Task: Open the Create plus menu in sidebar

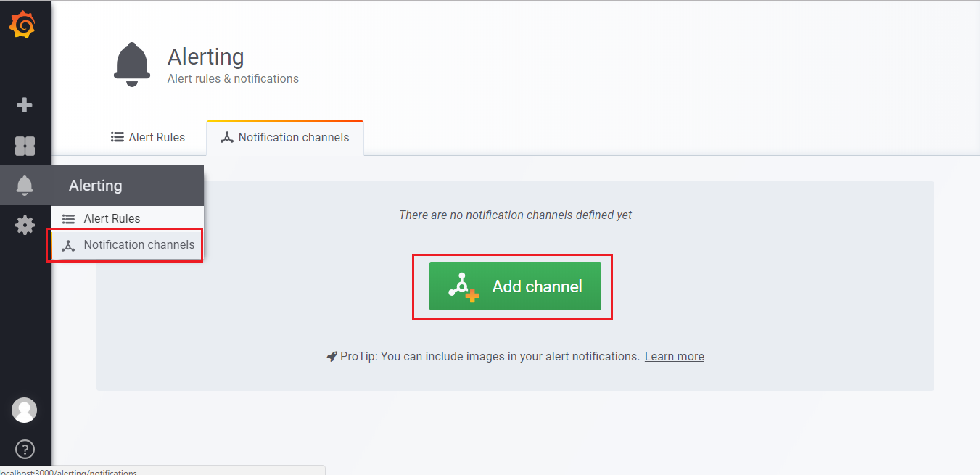Action: click(25, 105)
